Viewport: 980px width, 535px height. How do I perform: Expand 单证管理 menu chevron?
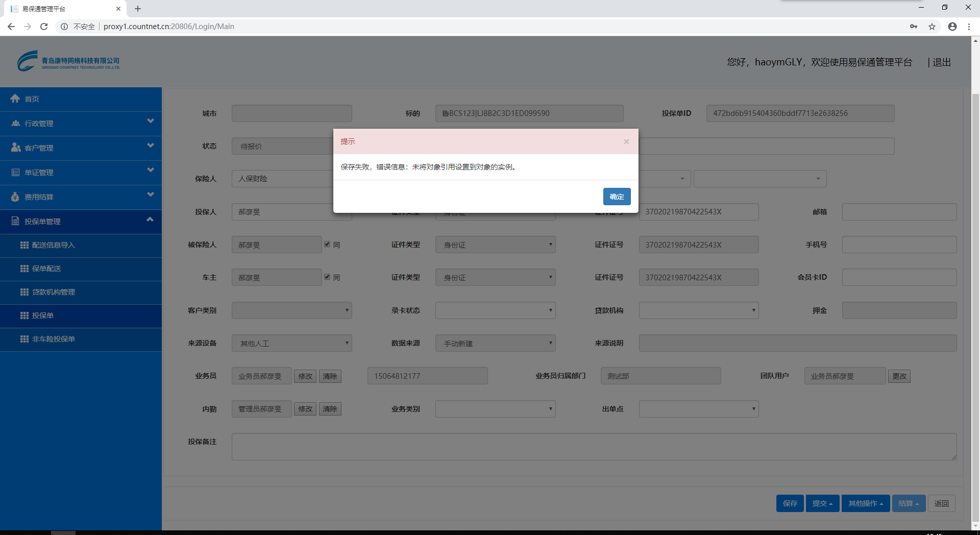click(150, 170)
